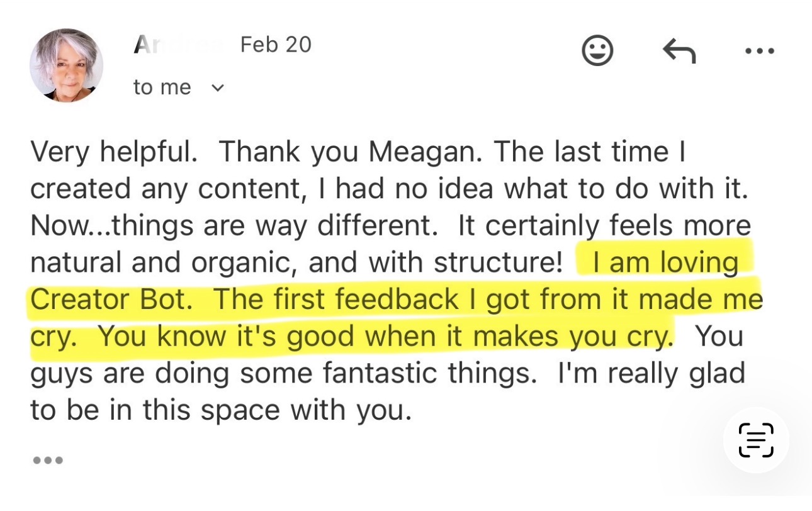Open the sender's profile photo
Image resolution: width=812 pixels, height=511 pixels.
tap(66, 65)
